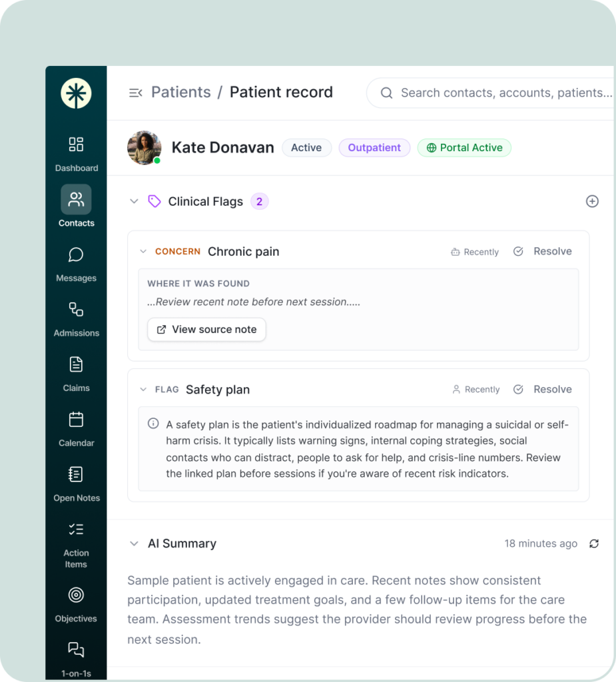Collapse the Clinical Flags section
This screenshot has height=682, width=616.
pyautogui.click(x=134, y=201)
